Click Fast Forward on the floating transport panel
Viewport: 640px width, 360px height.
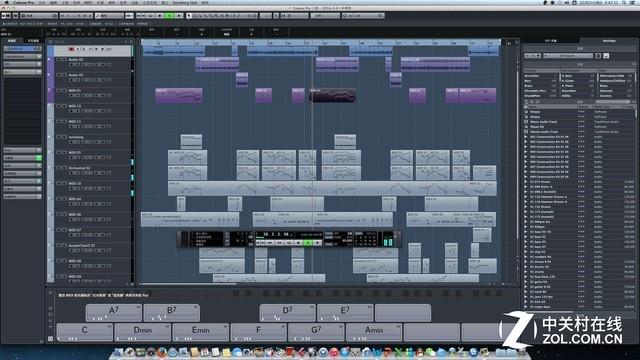[279, 242]
